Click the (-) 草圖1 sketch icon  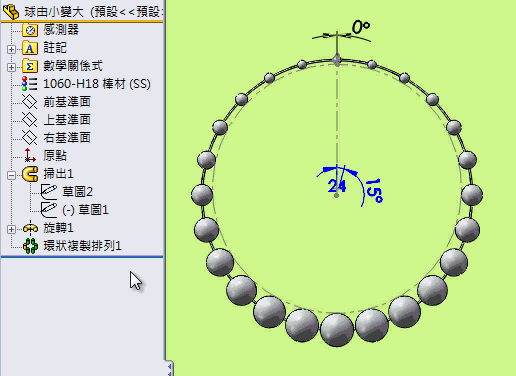pos(49,210)
